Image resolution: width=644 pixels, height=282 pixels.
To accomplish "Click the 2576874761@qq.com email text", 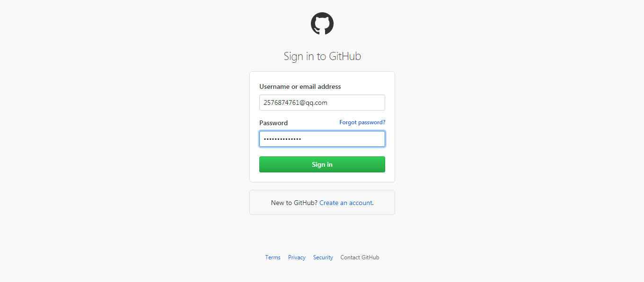I will point(296,103).
